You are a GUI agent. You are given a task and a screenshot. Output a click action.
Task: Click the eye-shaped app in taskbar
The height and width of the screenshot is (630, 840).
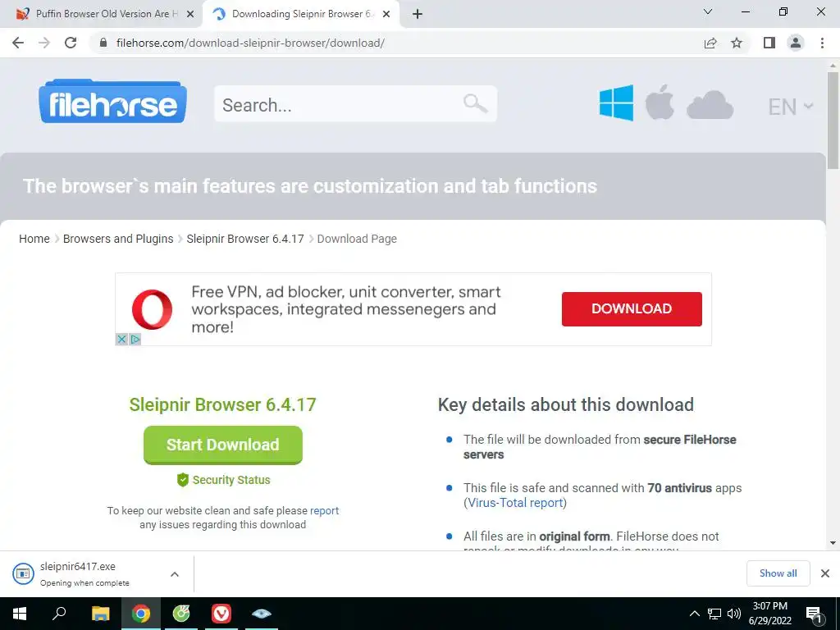[x=262, y=614]
